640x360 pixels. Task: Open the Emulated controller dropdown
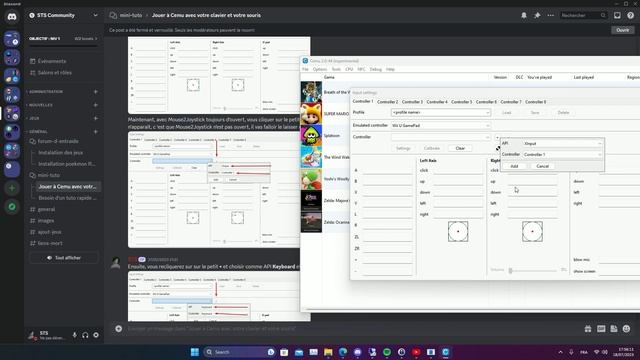[x=440, y=126]
